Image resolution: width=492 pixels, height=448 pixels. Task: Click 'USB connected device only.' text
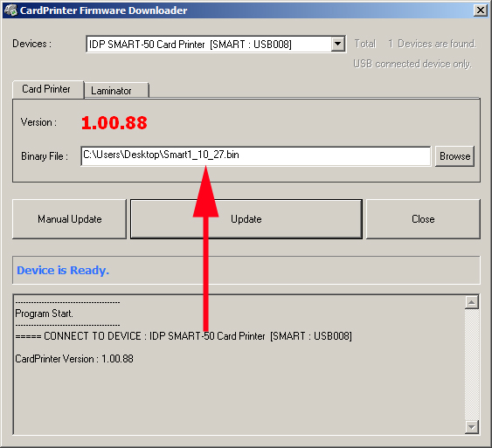tap(412, 64)
